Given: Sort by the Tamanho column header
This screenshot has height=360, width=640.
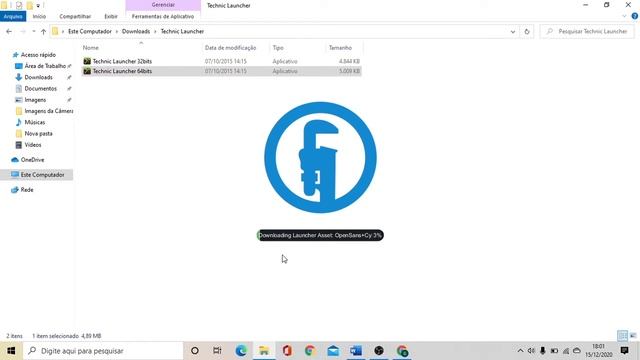Looking at the screenshot, I should click(x=340, y=48).
